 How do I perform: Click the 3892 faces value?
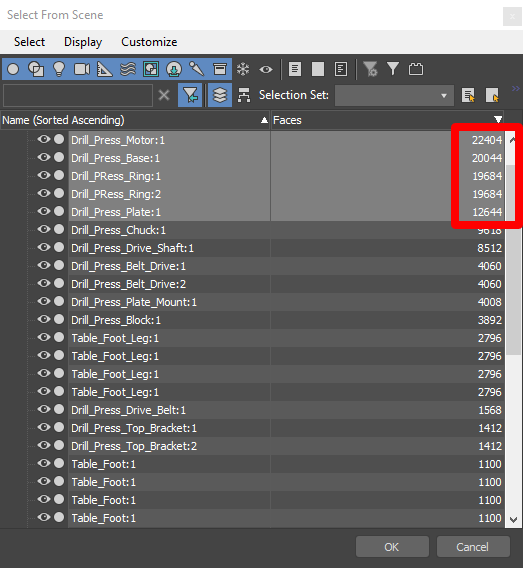coord(490,320)
